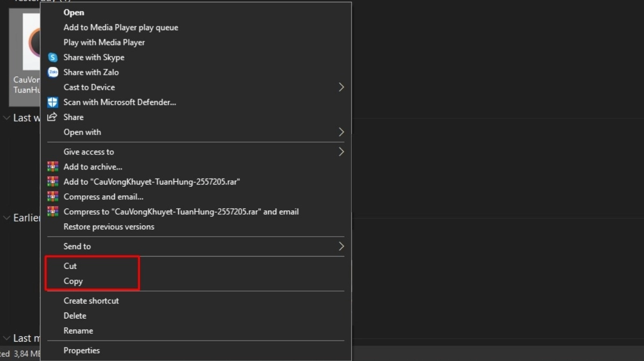The width and height of the screenshot is (644, 361).
Task: Select Cut from the context menu
Action: (x=195, y=266)
